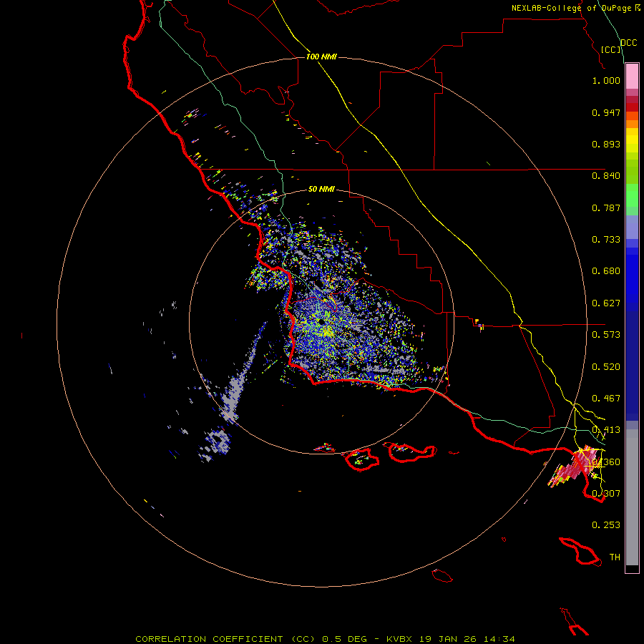Click the 0.680 legend value

(606, 271)
